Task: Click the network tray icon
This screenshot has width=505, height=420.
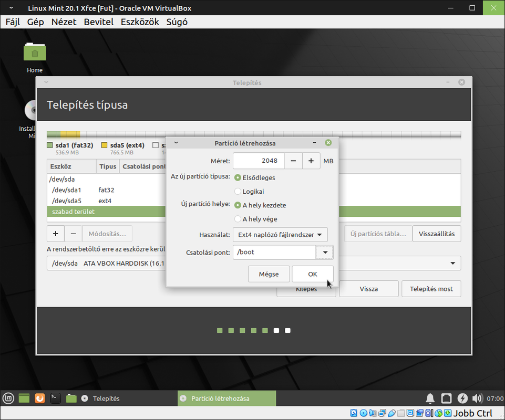Action: point(446,398)
